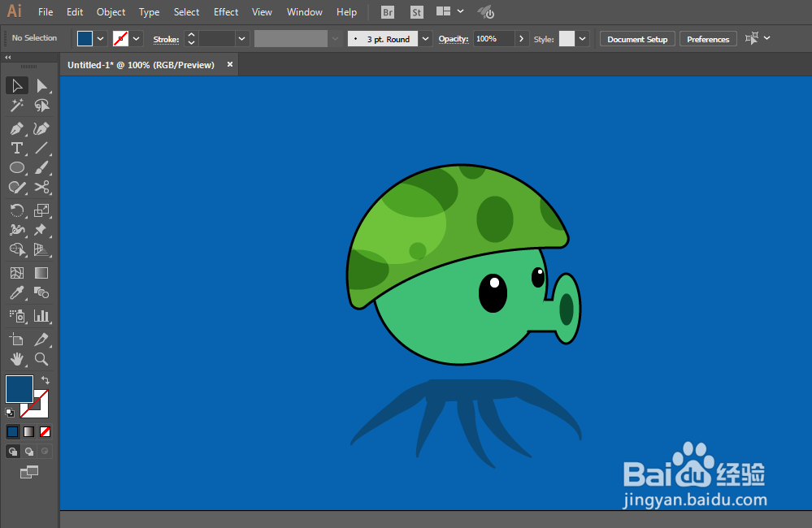This screenshot has width=812, height=528.
Task: Pick the Lasso tool
Action: point(41,105)
